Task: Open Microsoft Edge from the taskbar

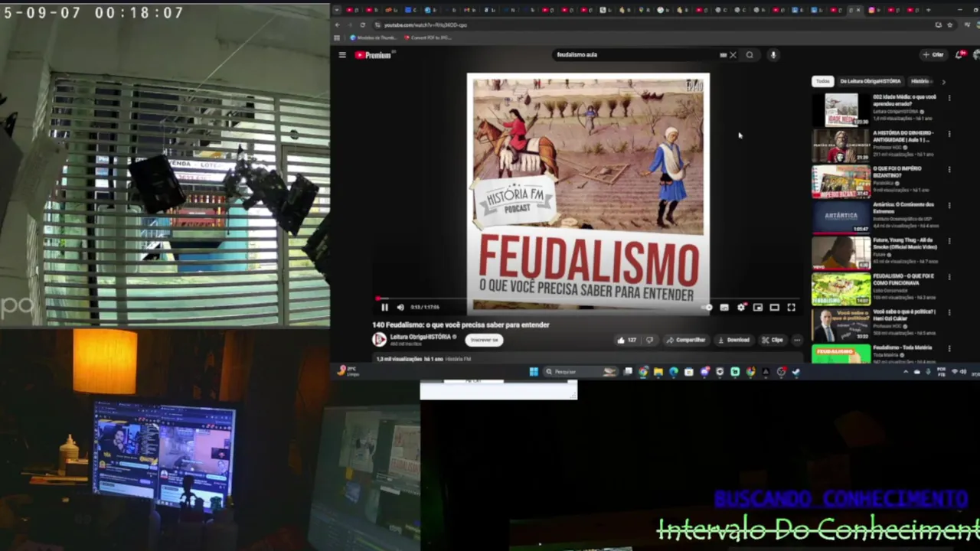Action: [673, 372]
